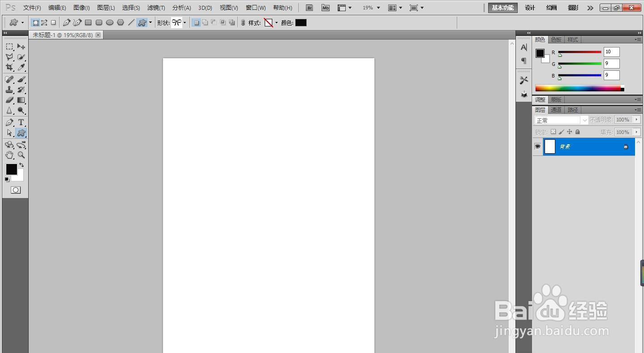Viewport: 644px width, 353px height.
Task: Select the History Brush tool
Action: tap(21, 90)
